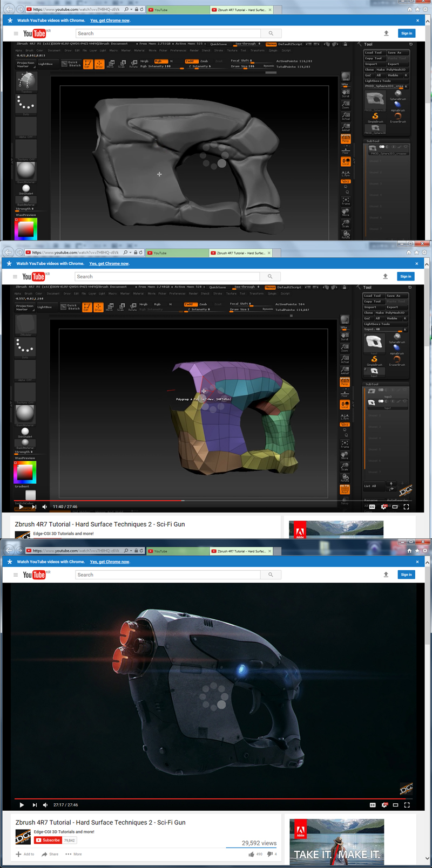Mute the volume in the 11:40 player

(x=45, y=507)
